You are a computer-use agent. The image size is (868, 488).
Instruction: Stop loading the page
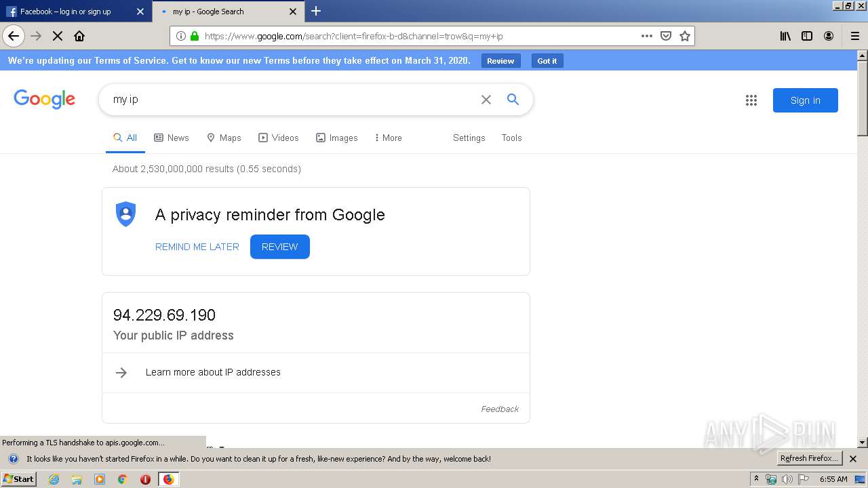point(58,36)
